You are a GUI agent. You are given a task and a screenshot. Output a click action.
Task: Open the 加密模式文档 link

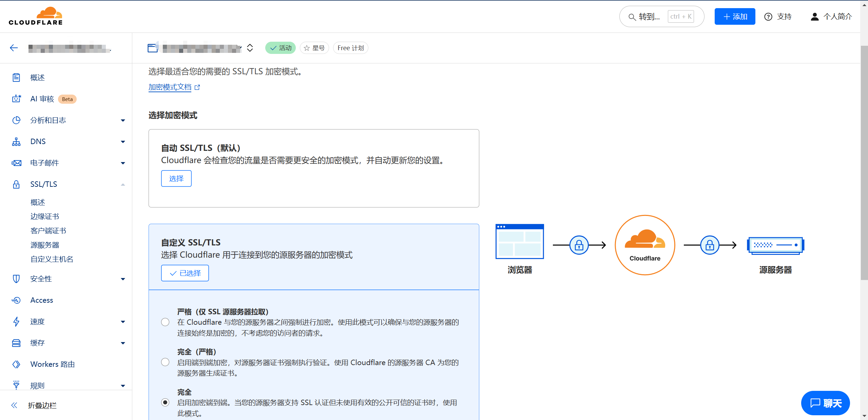(x=170, y=87)
